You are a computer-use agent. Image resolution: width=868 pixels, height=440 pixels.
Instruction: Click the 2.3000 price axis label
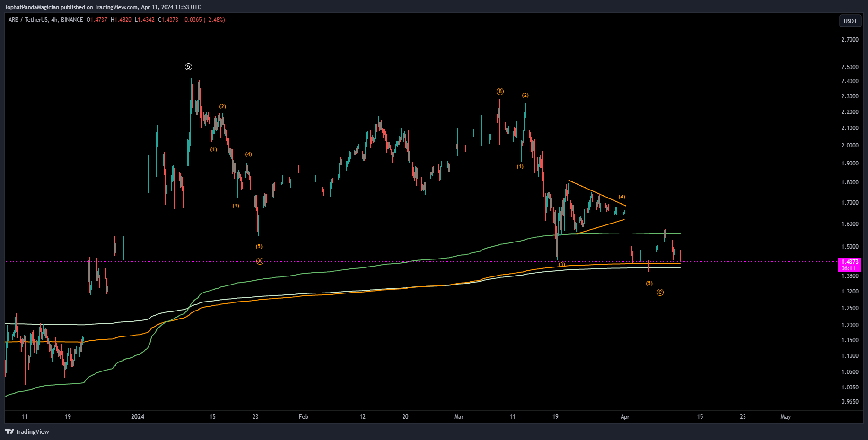[850, 96]
